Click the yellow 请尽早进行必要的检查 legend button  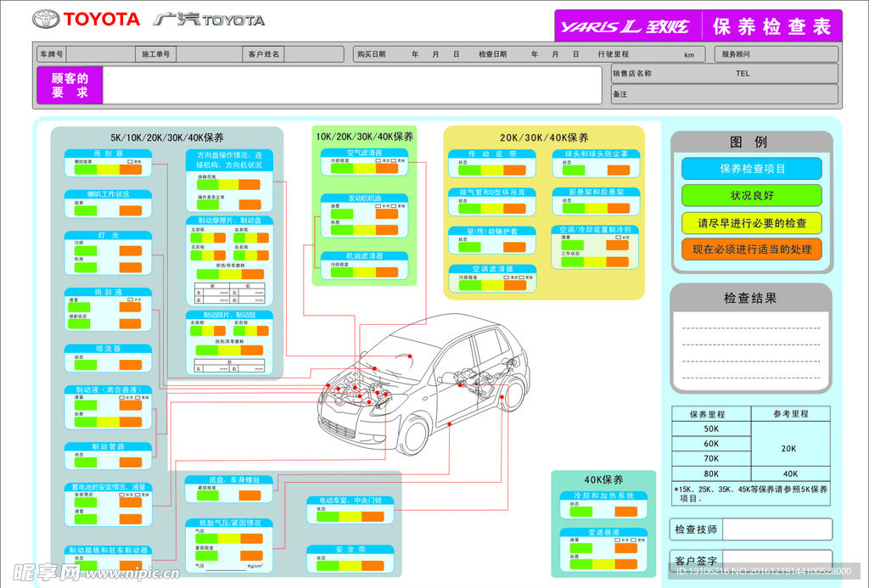click(x=752, y=223)
